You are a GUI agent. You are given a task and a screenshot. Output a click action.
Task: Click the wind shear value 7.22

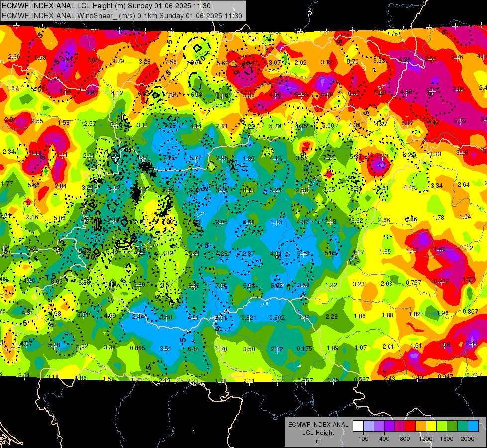point(249,126)
